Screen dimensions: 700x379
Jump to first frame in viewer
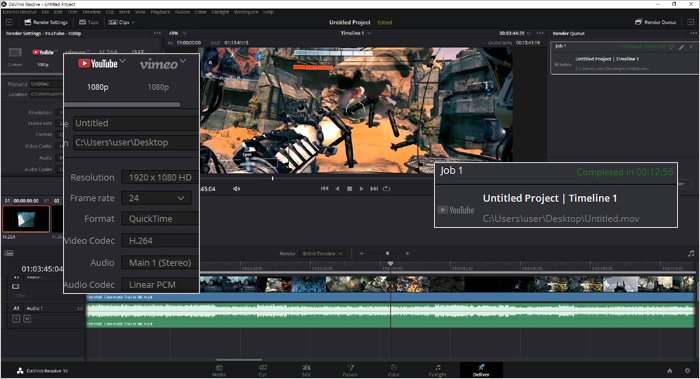[x=325, y=188]
